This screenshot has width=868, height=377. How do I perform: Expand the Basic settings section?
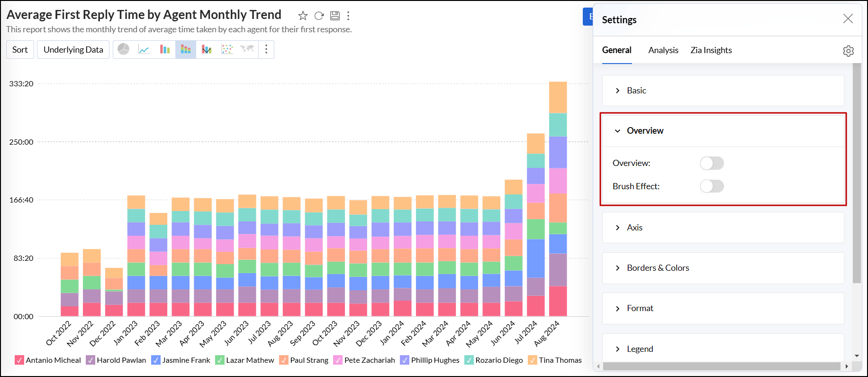point(636,91)
